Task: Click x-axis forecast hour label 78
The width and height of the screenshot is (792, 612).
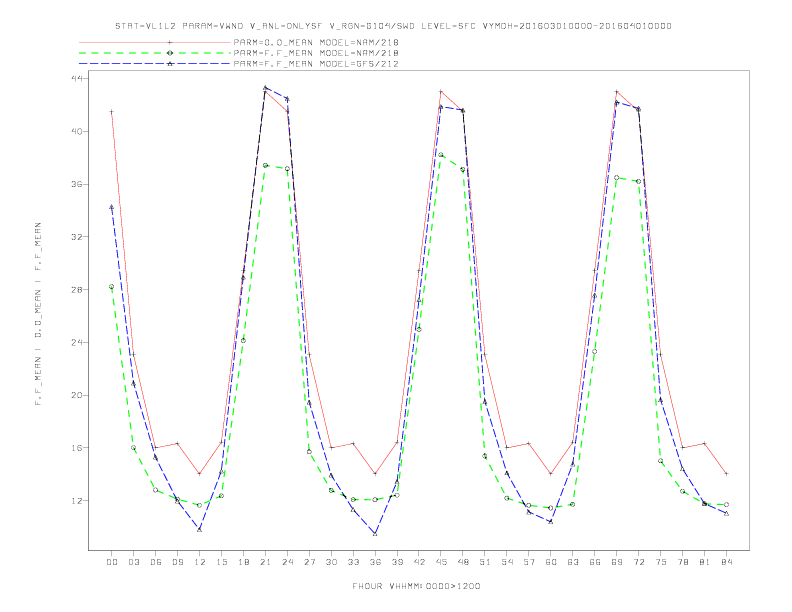Action: click(x=683, y=562)
